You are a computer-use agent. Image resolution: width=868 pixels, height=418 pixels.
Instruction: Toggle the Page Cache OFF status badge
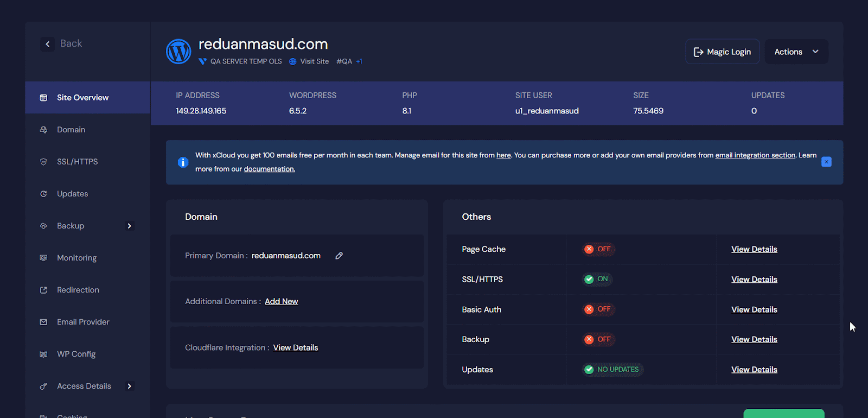(x=598, y=249)
